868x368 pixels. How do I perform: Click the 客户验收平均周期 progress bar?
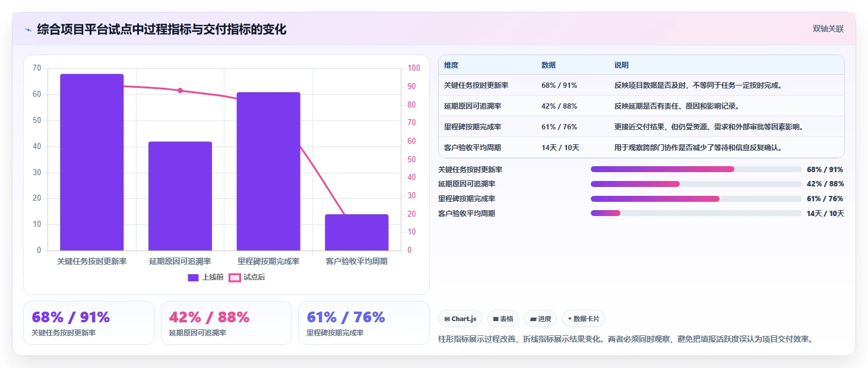696,213
